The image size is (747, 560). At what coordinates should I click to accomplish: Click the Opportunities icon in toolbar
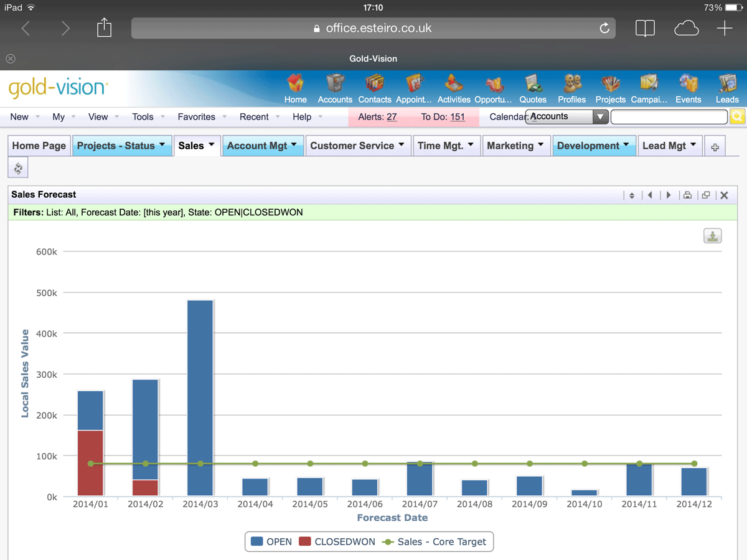[494, 88]
